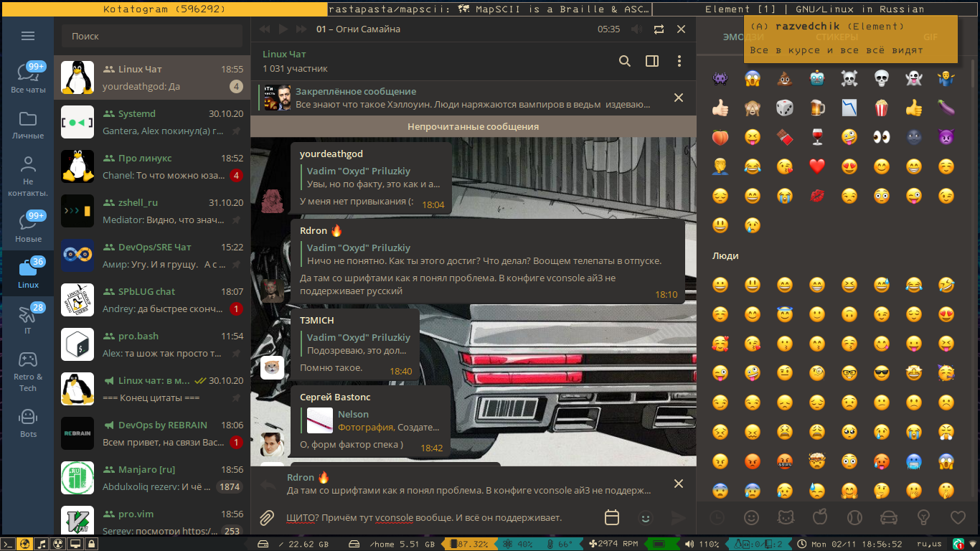The image size is (980, 551).
Task: Open the zshell_ru chat
Action: point(152,212)
